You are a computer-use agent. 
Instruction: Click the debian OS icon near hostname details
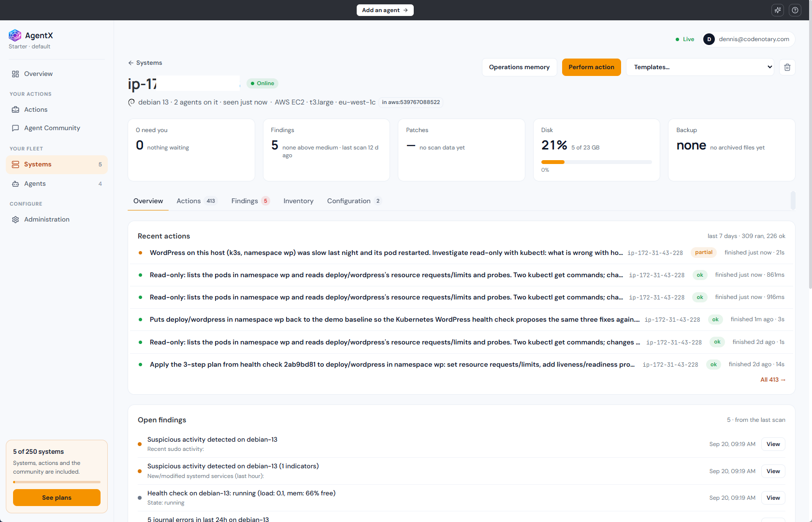tap(131, 102)
